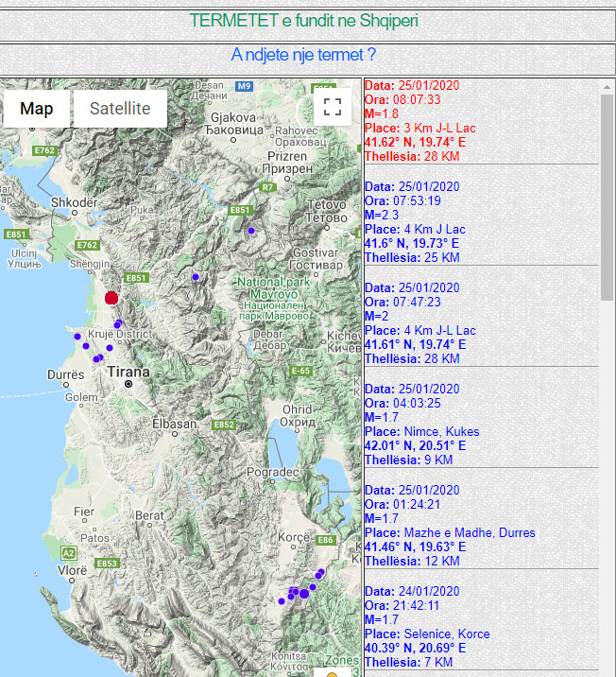Image resolution: width=616 pixels, height=677 pixels.
Task: Click the blue earthquake marker east of Kukes
Action: (x=251, y=231)
